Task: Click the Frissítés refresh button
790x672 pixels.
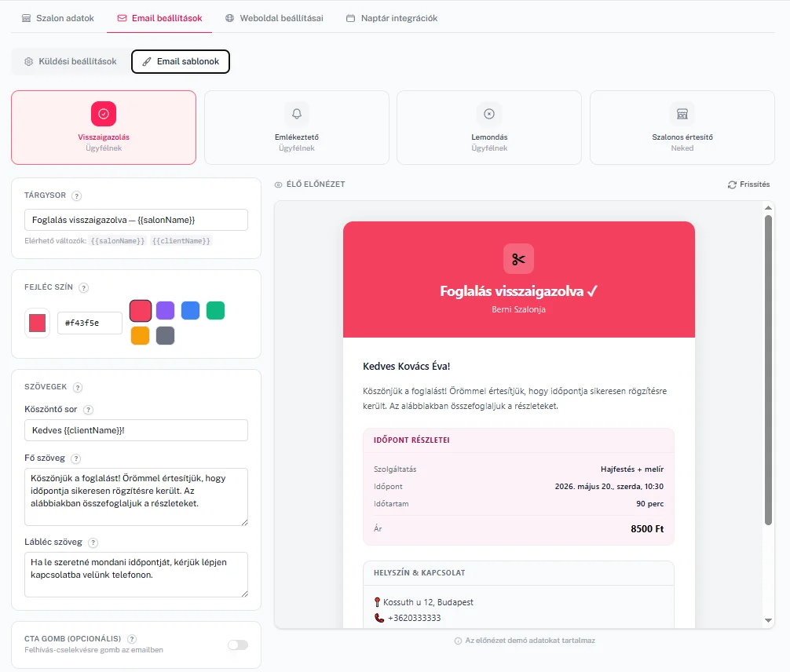Action: [748, 184]
